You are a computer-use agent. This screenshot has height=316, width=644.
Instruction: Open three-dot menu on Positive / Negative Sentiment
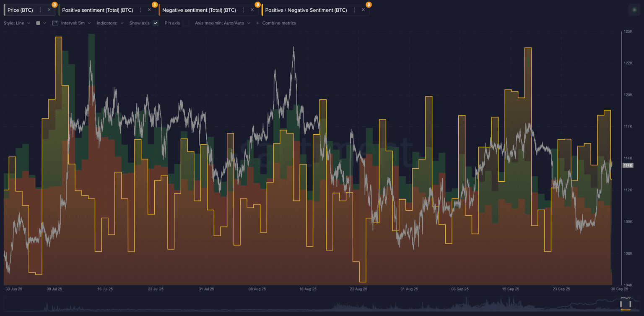click(x=354, y=10)
